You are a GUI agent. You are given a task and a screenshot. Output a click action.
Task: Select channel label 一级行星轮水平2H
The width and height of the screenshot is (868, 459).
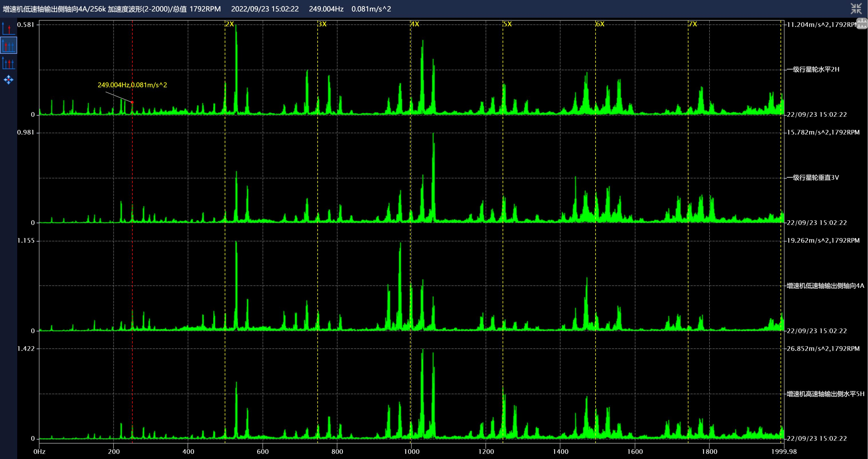click(813, 70)
